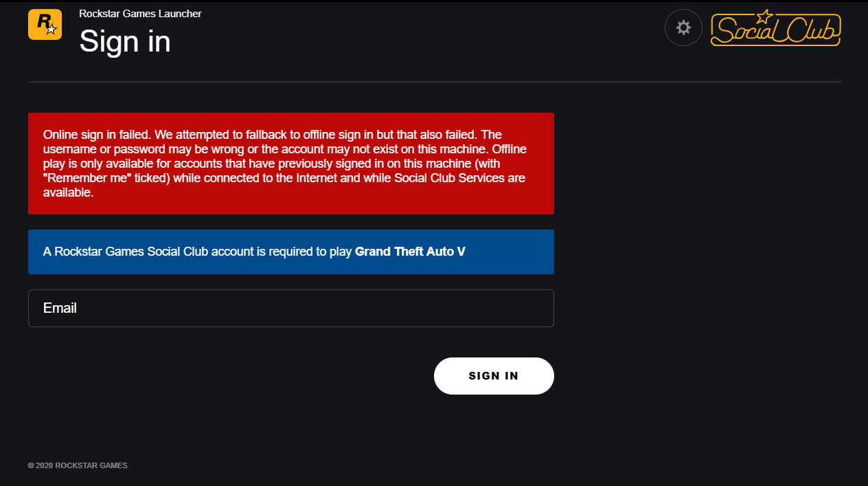Click the red sign-in error banner
The width and height of the screenshot is (868, 486).
coord(290,164)
